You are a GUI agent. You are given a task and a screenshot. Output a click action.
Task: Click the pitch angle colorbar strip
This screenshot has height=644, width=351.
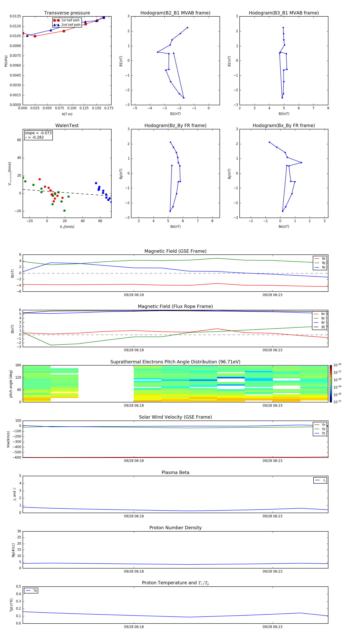pyautogui.click(x=331, y=384)
